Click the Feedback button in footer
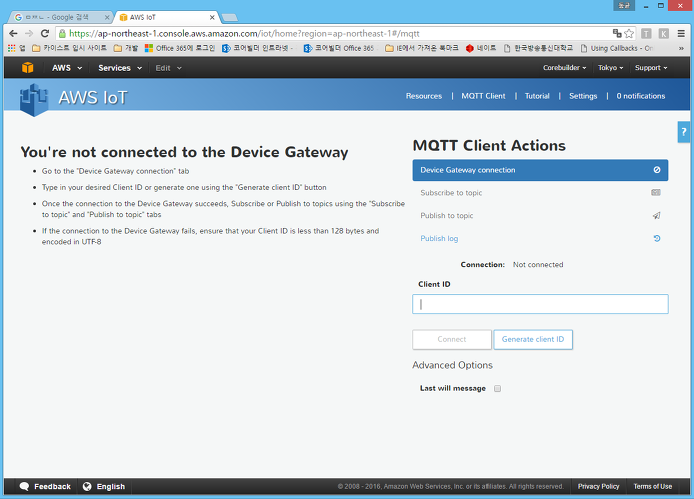The image size is (694, 499). tap(45, 487)
